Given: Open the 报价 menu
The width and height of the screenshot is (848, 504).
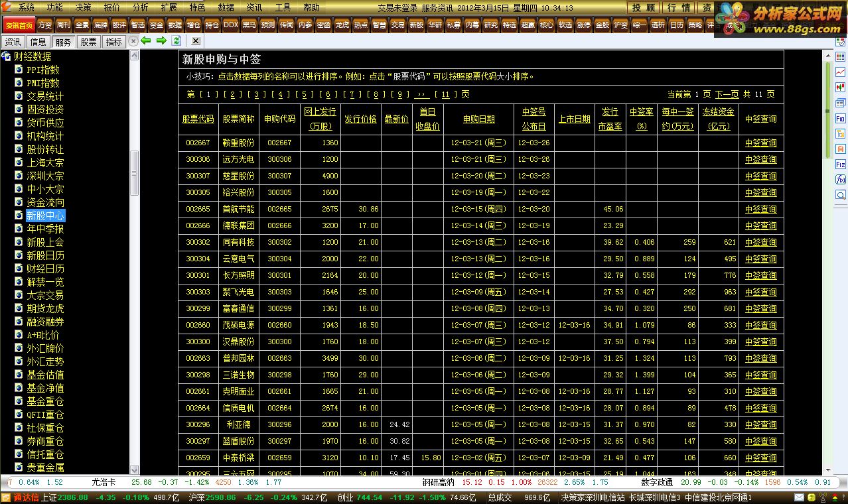Looking at the screenshot, I should pyautogui.click(x=112, y=8).
